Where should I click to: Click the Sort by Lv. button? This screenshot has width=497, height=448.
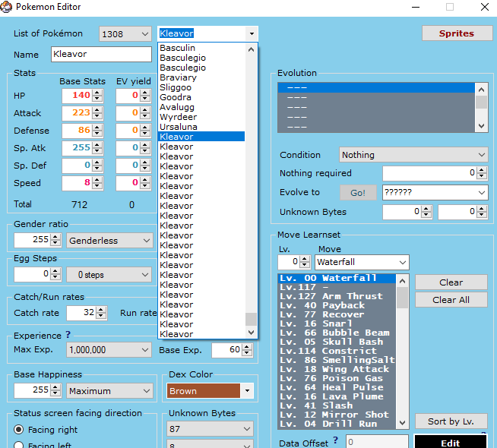click(451, 421)
